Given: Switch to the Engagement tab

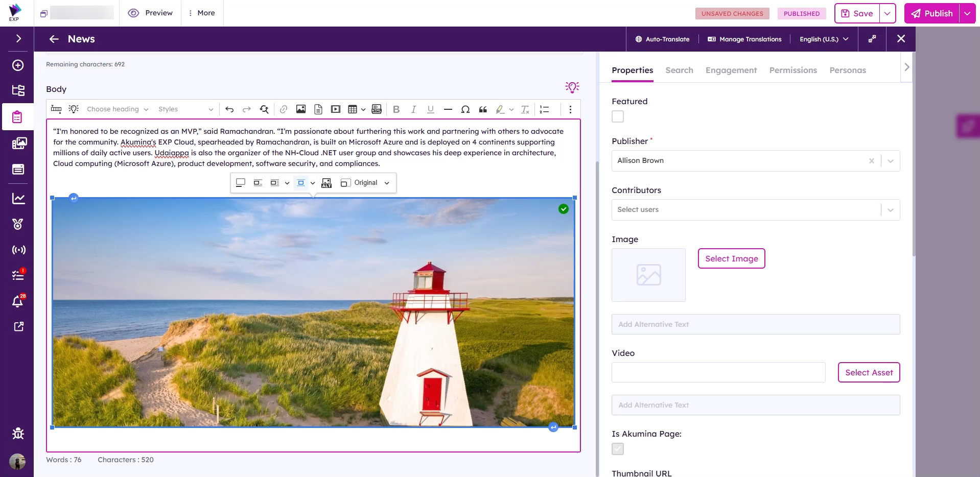Looking at the screenshot, I should coord(731,70).
